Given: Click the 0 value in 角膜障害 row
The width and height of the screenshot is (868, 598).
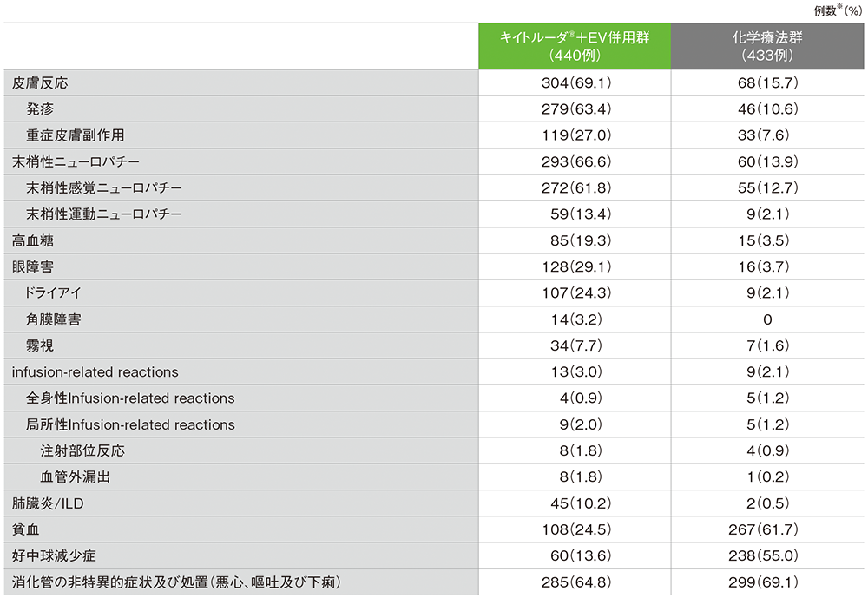Looking at the screenshot, I should click(x=766, y=319).
